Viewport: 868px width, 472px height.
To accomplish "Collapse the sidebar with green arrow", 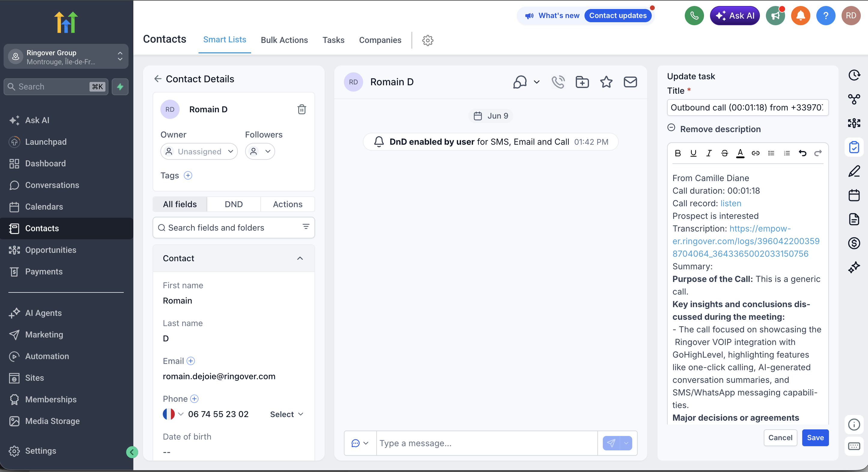I will pyautogui.click(x=132, y=452).
